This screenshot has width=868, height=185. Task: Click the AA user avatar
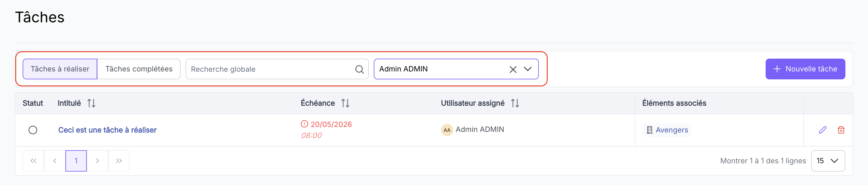click(x=447, y=130)
